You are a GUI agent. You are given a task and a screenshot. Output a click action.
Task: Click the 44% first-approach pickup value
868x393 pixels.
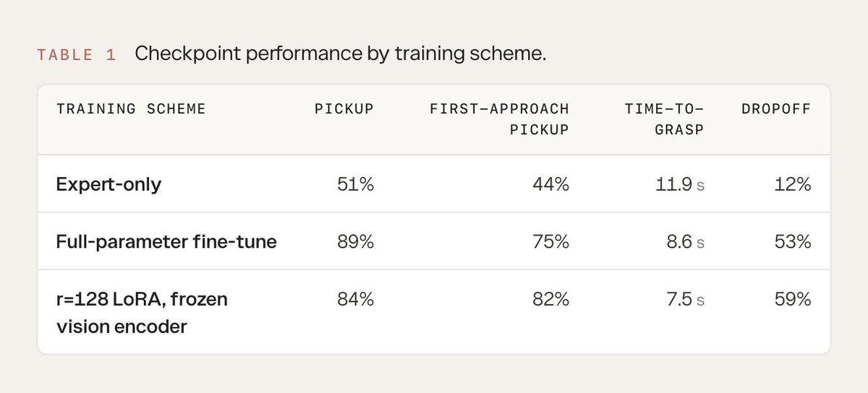point(550,184)
